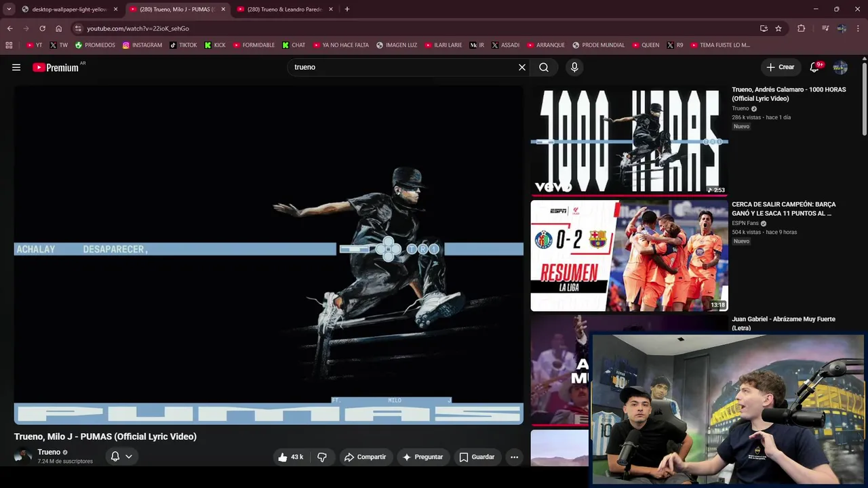Start voice search with the microphone
This screenshot has width=868, height=488.
574,67
